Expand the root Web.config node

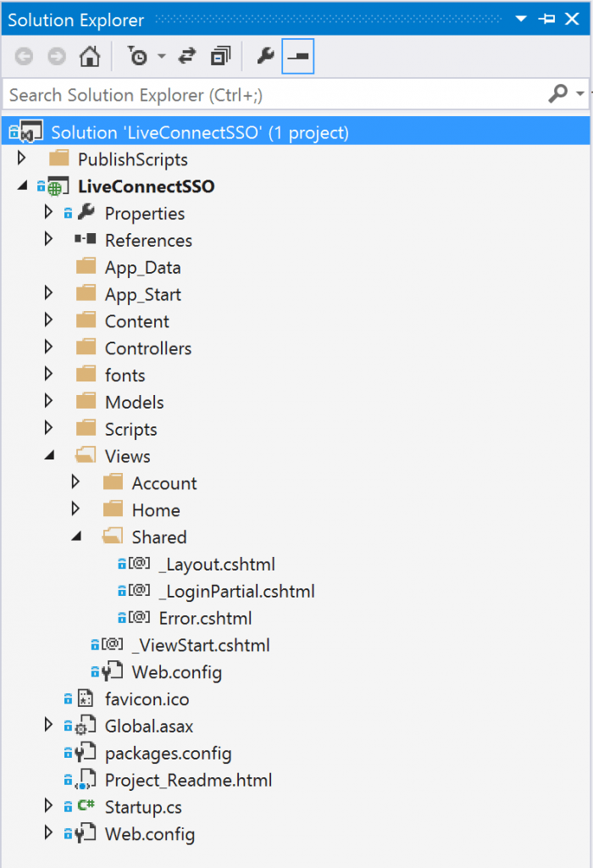pos(48,833)
